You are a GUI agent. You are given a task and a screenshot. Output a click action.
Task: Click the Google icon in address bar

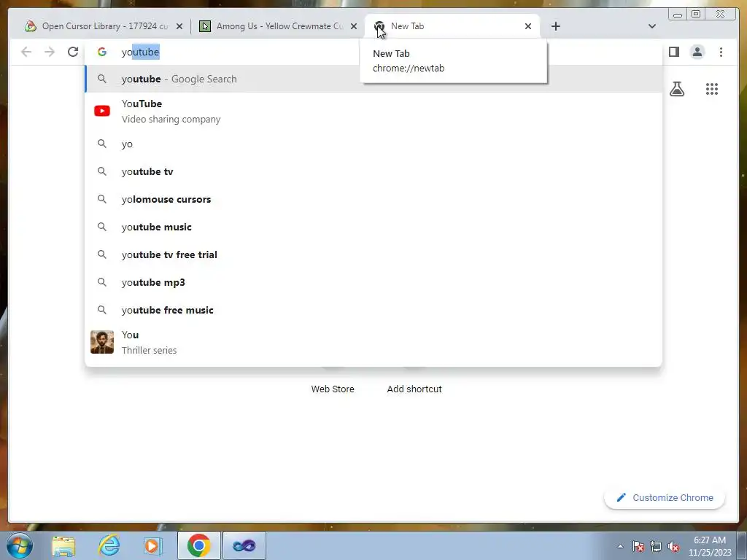tap(102, 52)
